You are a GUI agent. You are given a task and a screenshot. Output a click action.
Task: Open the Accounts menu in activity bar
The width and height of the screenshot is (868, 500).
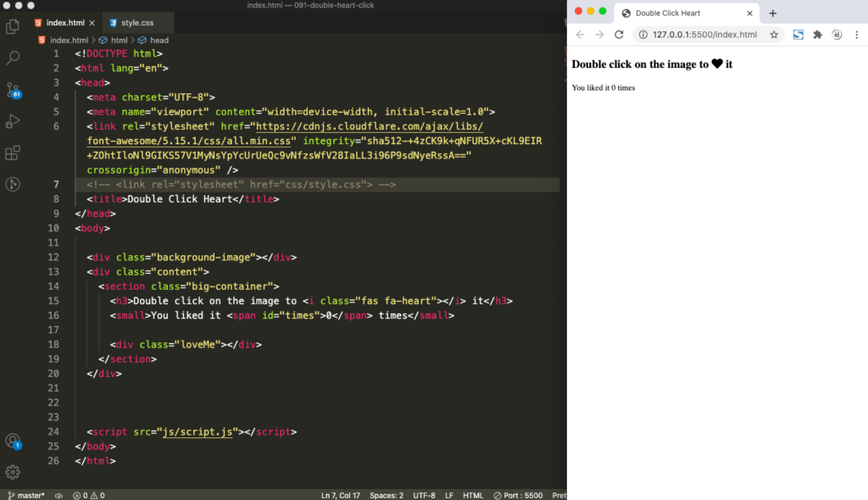point(13,442)
